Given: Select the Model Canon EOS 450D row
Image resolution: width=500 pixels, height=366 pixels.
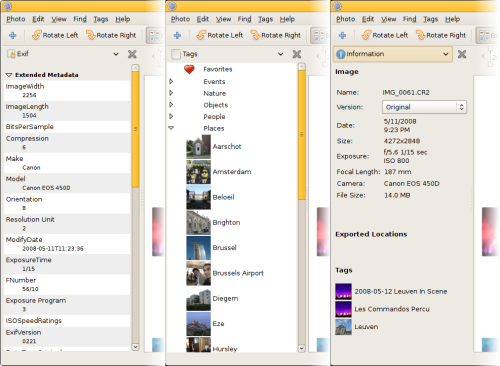Looking at the screenshot, I should [x=67, y=183].
